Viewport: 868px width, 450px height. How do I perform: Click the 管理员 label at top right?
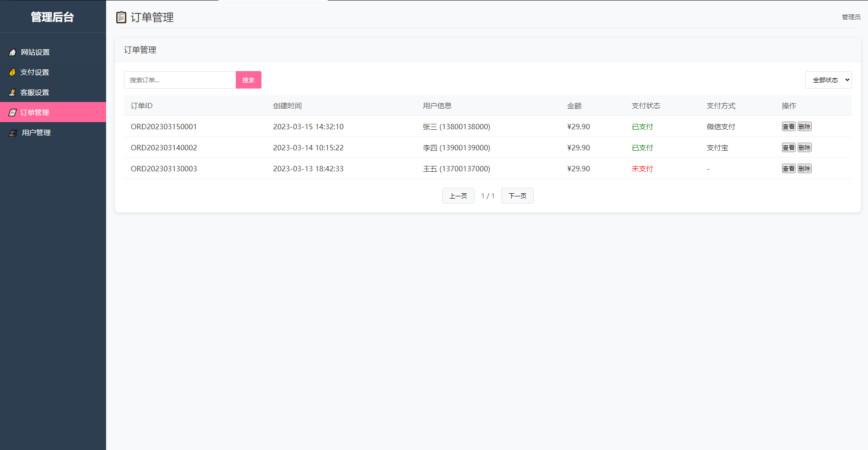tap(851, 17)
